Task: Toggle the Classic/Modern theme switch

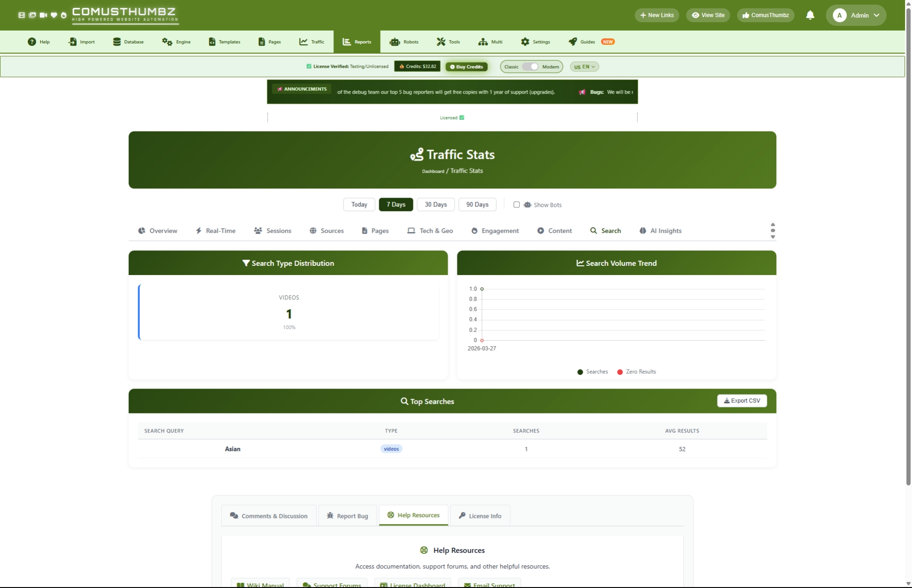Action: 531,67
